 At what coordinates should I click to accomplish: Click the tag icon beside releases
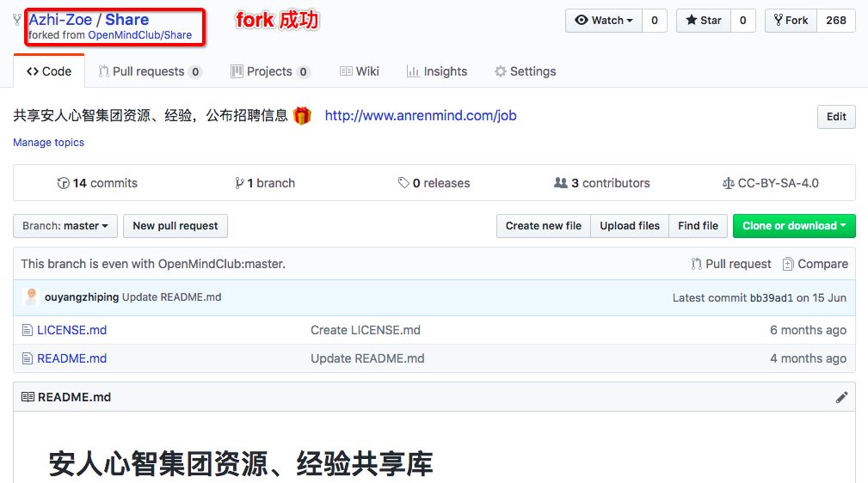click(x=403, y=182)
